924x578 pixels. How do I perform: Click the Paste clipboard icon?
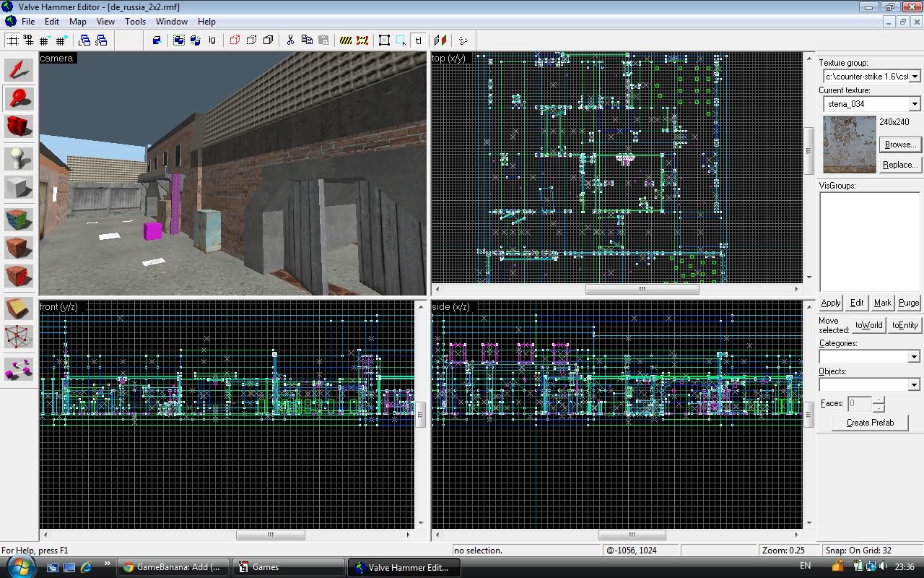pyautogui.click(x=323, y=40)
